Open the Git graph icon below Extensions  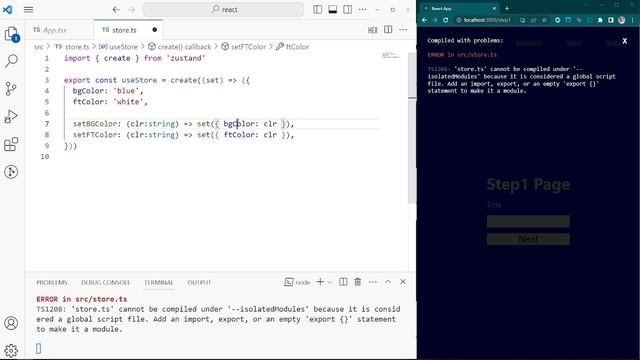click(x=11, y=172)
